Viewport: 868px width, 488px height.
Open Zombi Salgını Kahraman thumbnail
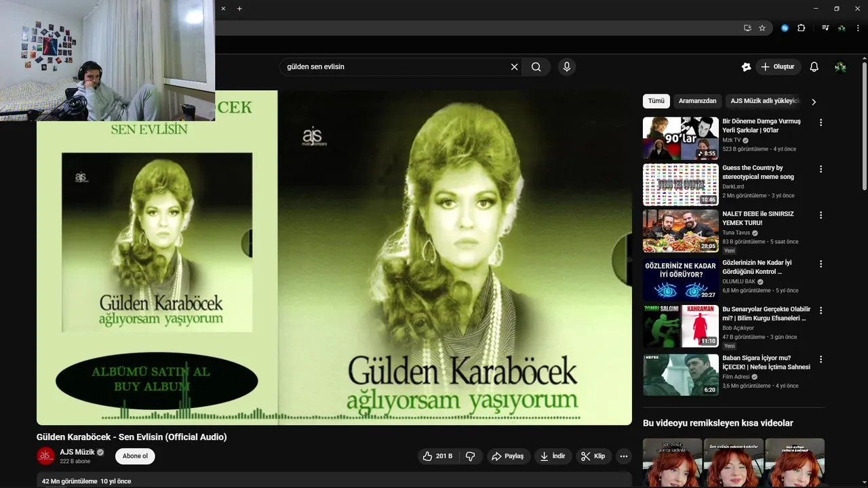681,326
